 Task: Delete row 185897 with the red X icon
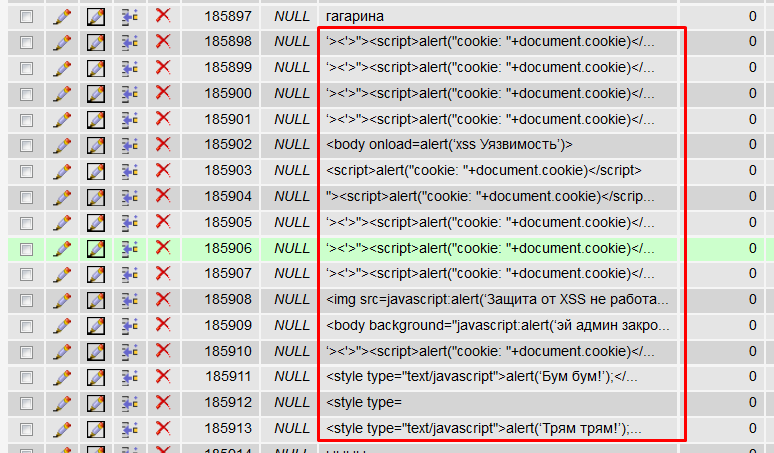pyautogui.click(x=163, y=15)
